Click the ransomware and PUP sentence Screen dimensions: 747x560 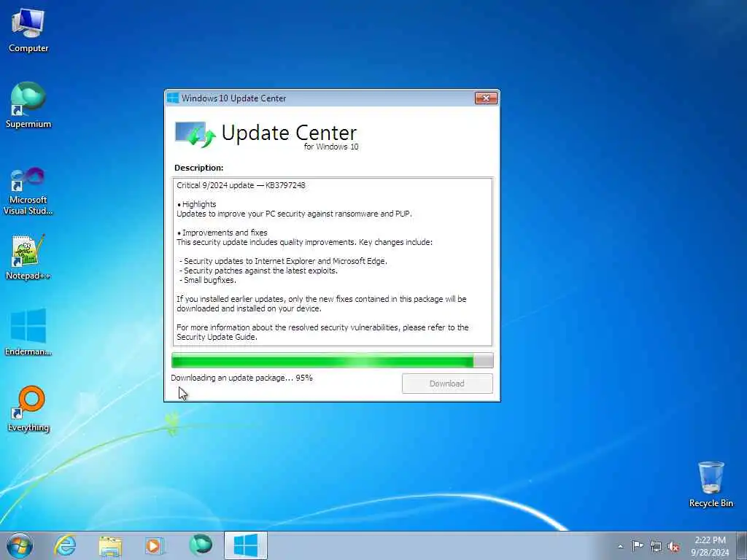coord(295,214)
